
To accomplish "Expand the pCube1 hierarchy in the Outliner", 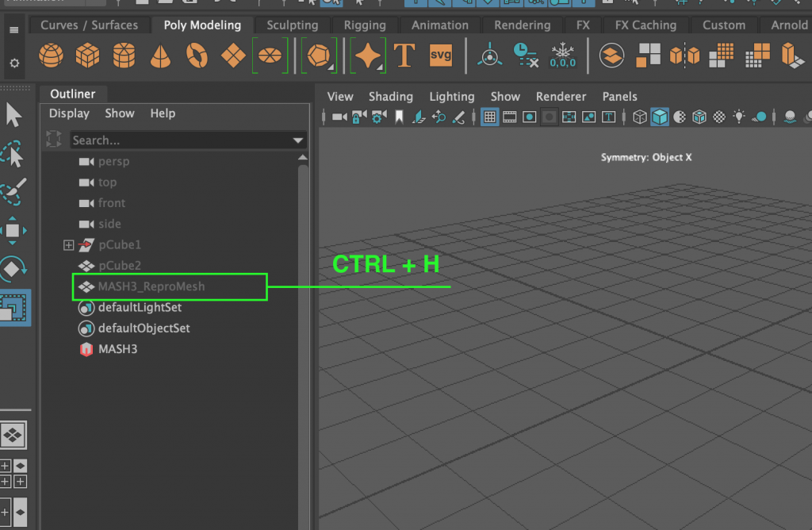I will point(69,244).
